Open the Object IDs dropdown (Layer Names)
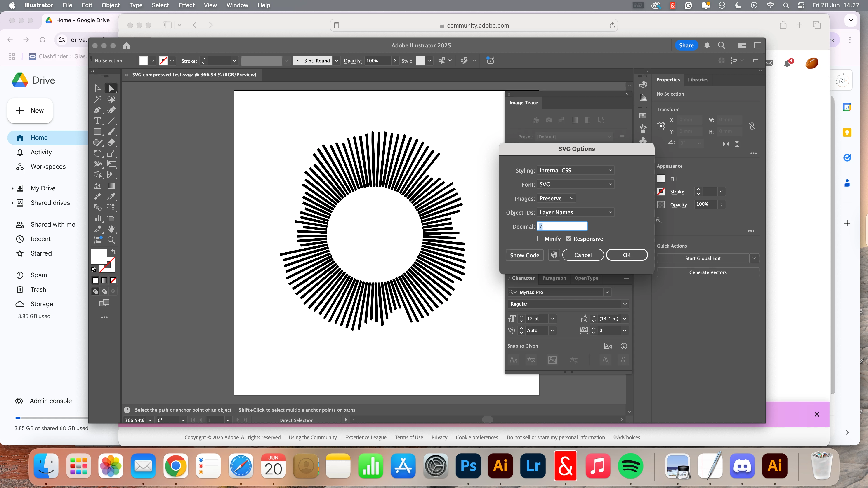Screen dimensions: 868x488 click(x=576, y=213)
